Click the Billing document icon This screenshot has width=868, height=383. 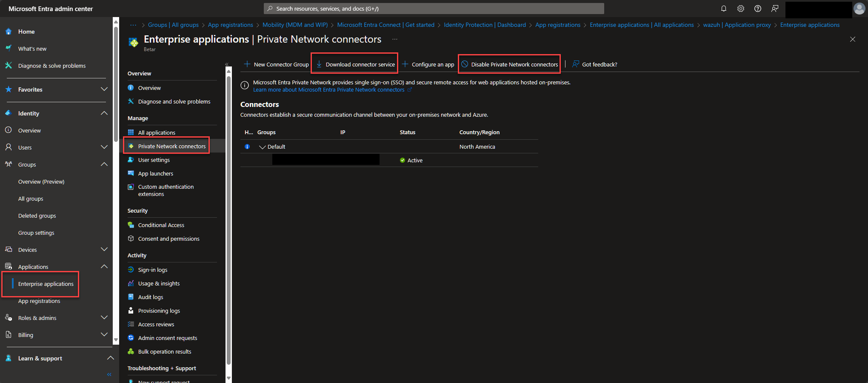[9, 334]
